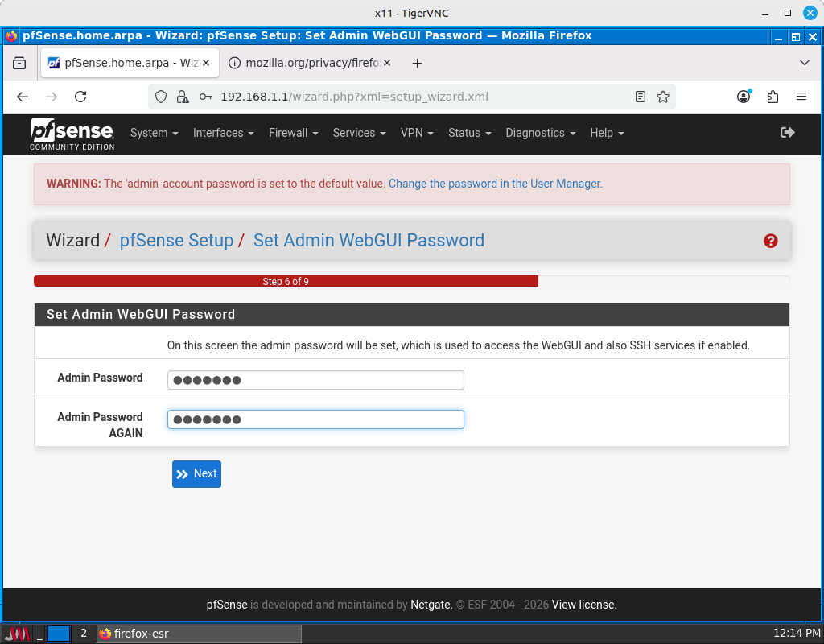Toggle reader view icon in address bar

tap(641, 97)
